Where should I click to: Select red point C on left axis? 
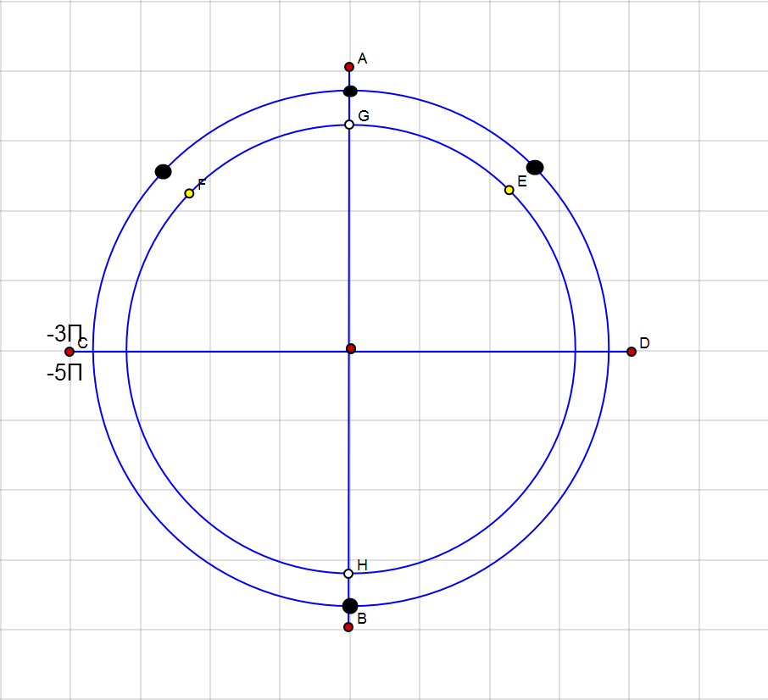[70, 352]
